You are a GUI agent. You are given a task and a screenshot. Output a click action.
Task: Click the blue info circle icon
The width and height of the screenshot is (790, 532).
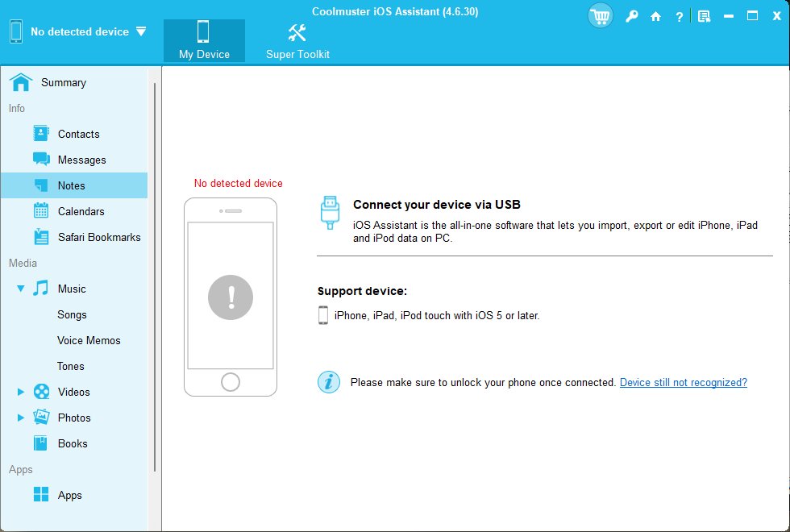tap(329, 382)
